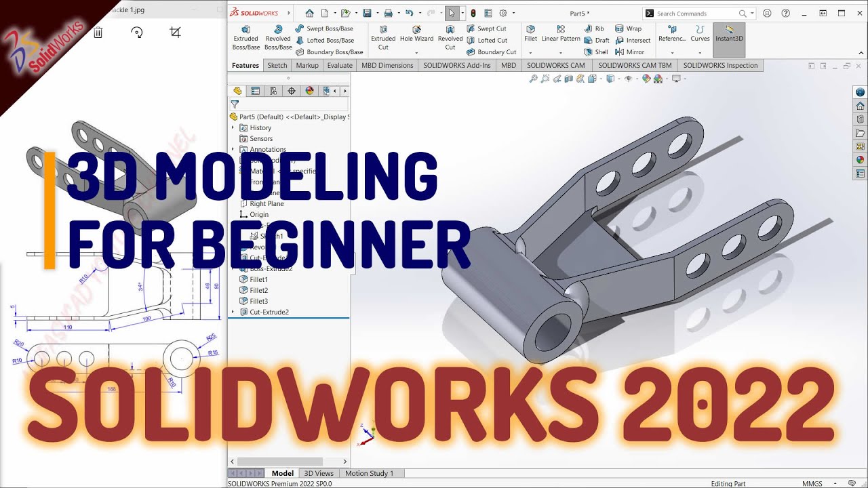The width and height of the screenshot is (868, 488).
Task: Open the Search Commands dropdown arrow
Action: pos(753,13)
